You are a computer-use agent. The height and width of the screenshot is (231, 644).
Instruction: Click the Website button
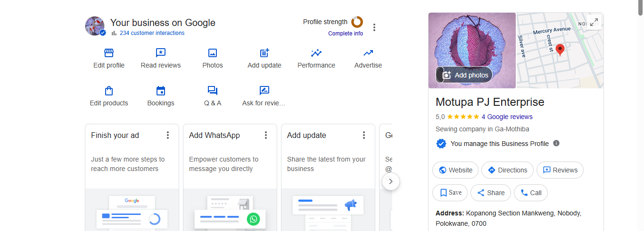[x=455, y=170]
